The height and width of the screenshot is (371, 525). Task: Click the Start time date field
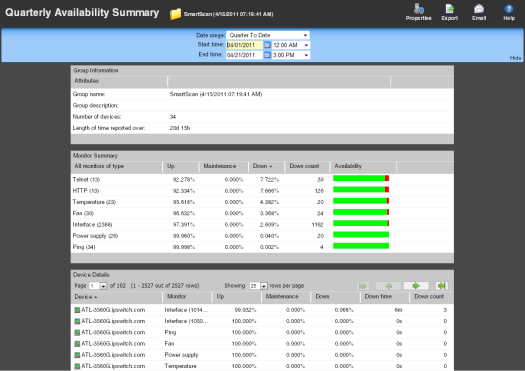[244, 45]
